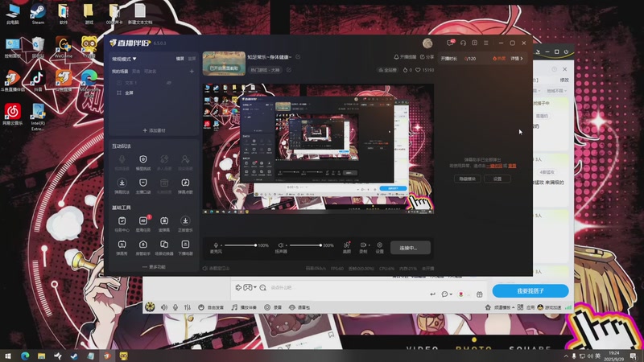Click the 设置 button beside 隐藏模块
The width and height of the screenshot is (644, 362).
[497, 179]
